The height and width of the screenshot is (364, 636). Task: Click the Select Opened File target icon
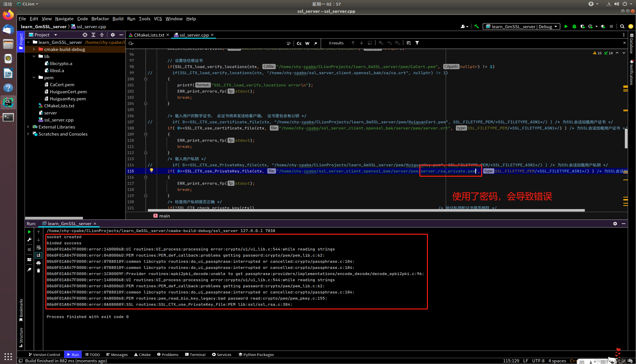click(x=85, y=35)
